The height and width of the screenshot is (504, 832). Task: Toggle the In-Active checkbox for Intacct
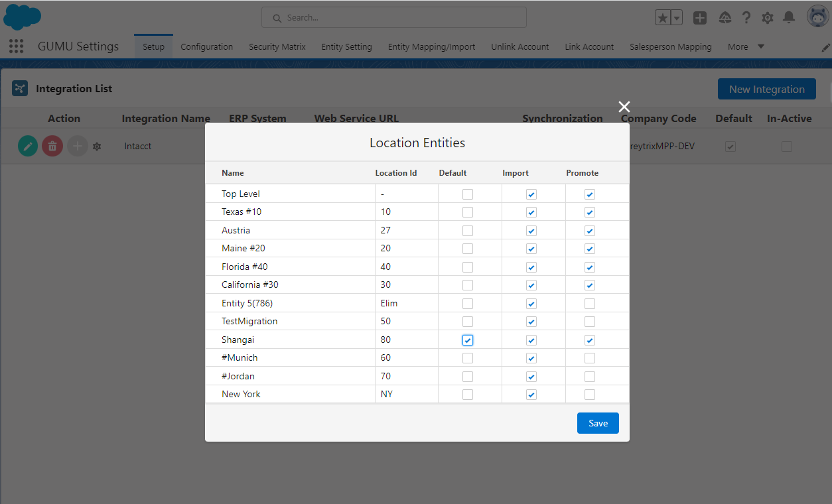click(x=787, y=147)
